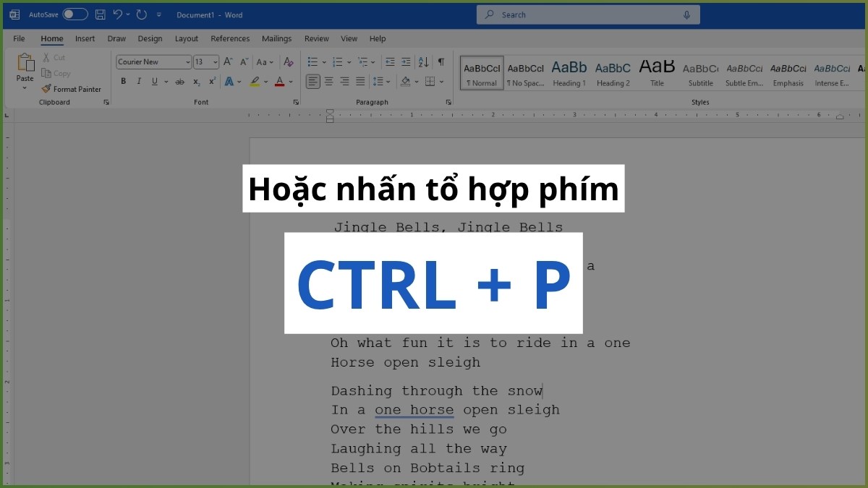Toggle the Underline button
Image resolution: width=868 pixels, height=488 pixels.
tap(155, 81)
